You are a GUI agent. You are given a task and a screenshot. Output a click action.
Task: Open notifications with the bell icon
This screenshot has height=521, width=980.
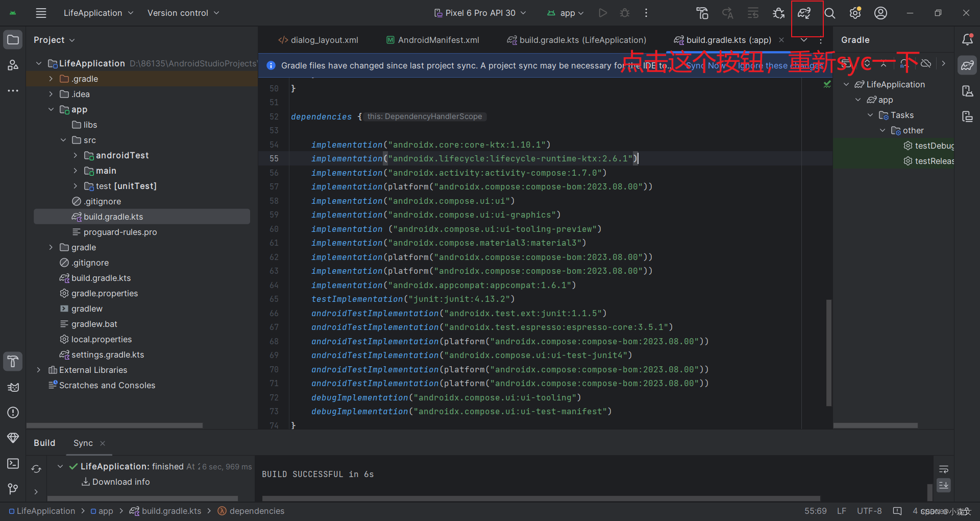967,39
